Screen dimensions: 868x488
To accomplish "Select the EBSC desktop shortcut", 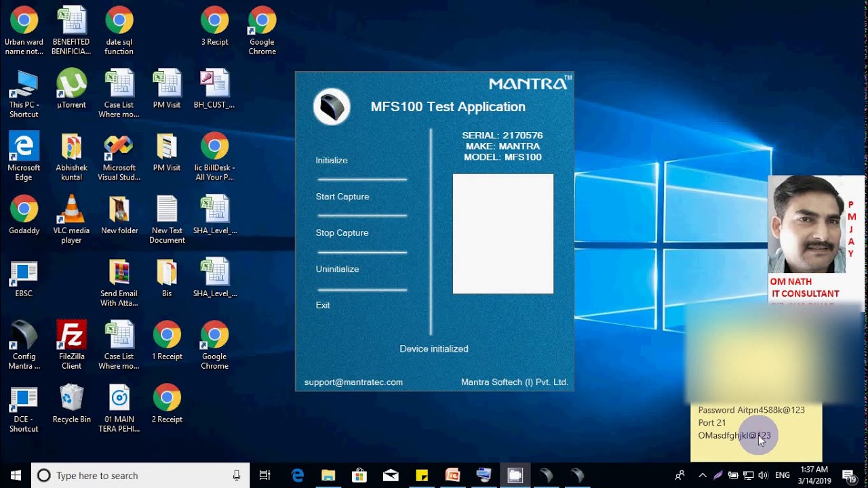I will click(24, 279).
